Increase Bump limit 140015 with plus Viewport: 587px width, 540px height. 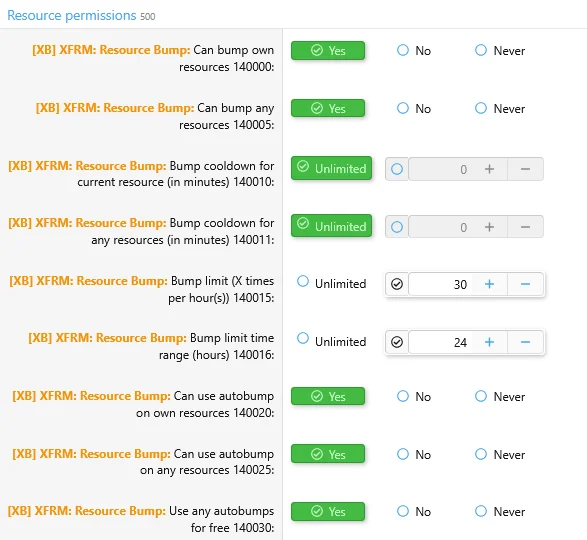pos(489,284)
